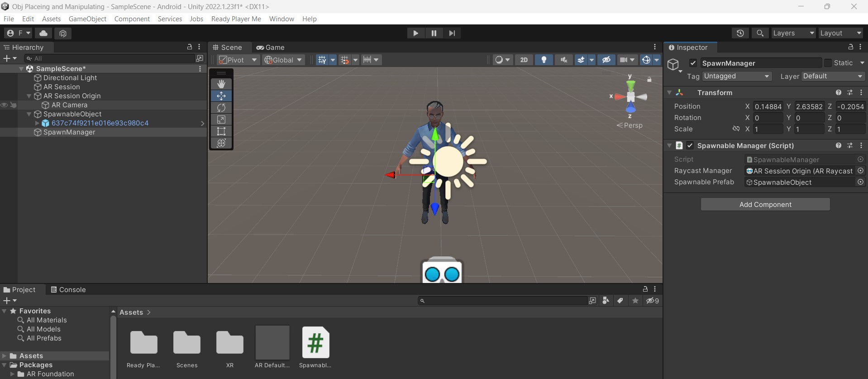The width and height of the screenshot is (868, 379).
Task: Toggle scene audio mute icon
Action: point(564,60)
